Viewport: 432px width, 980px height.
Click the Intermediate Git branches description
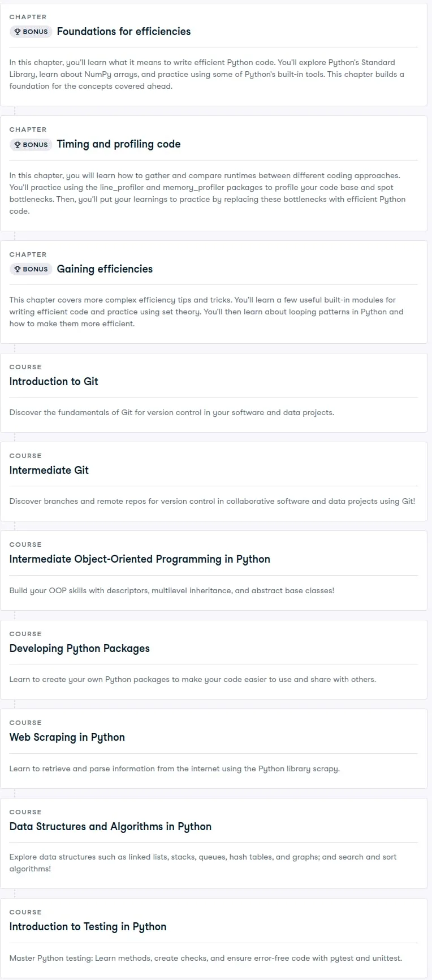click(x=213, y=501)
